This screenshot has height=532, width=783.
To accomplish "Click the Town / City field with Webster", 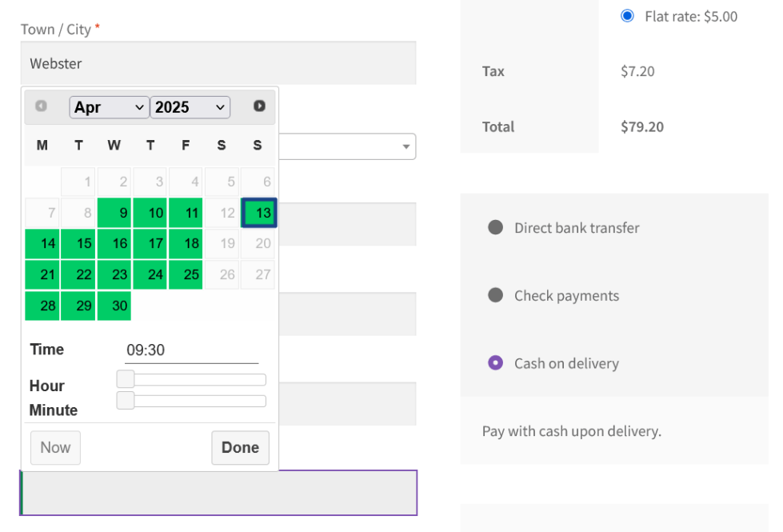I will coord(218,63).
